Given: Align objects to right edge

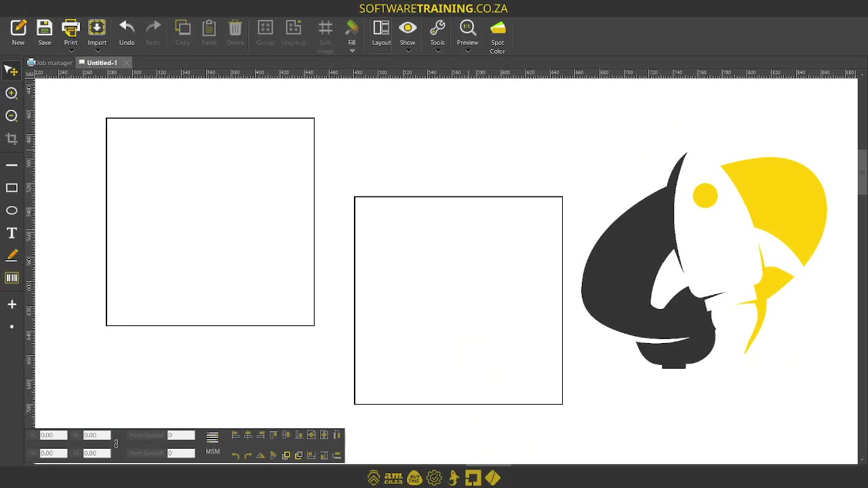Looking at the screenshot, I should coord(261,435).
